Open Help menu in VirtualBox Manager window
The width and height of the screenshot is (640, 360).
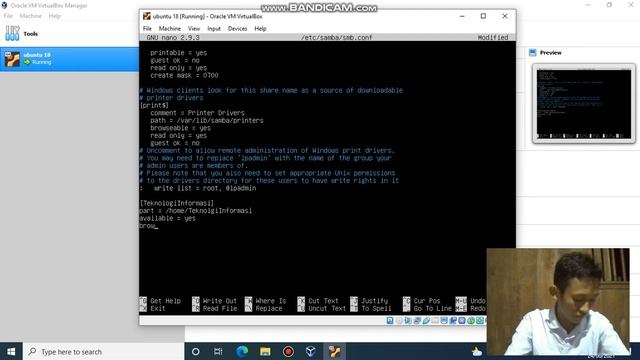click(55, 16)
